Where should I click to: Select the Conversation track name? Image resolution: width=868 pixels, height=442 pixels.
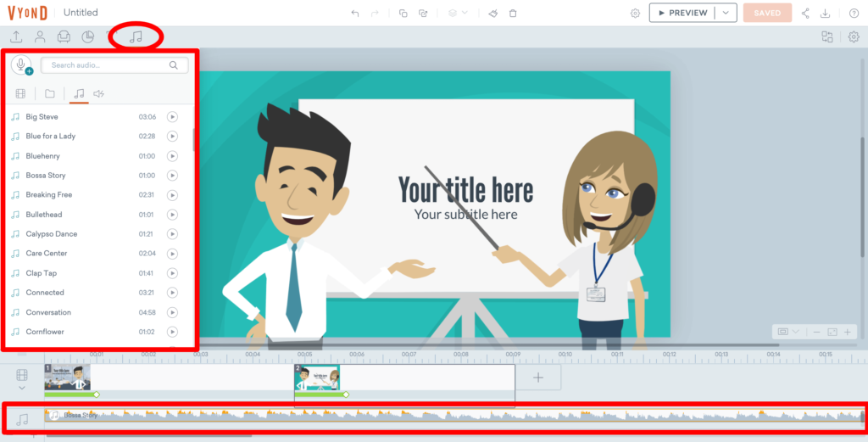48,312
